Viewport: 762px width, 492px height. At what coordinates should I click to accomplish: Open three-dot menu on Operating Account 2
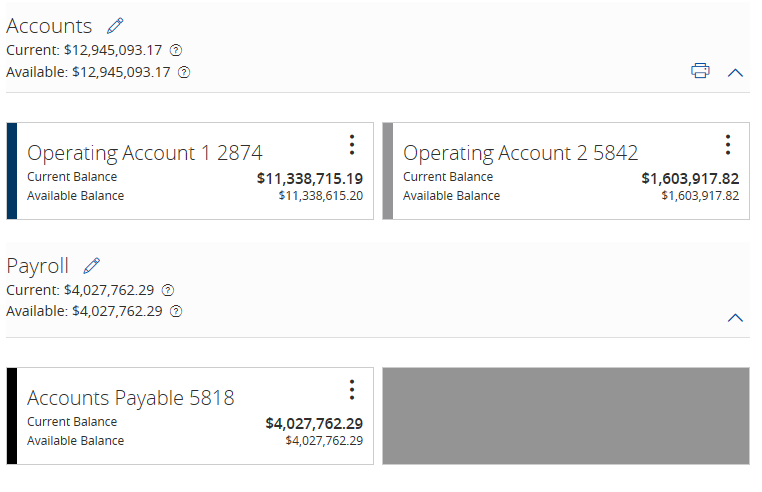tap(728, 145)
